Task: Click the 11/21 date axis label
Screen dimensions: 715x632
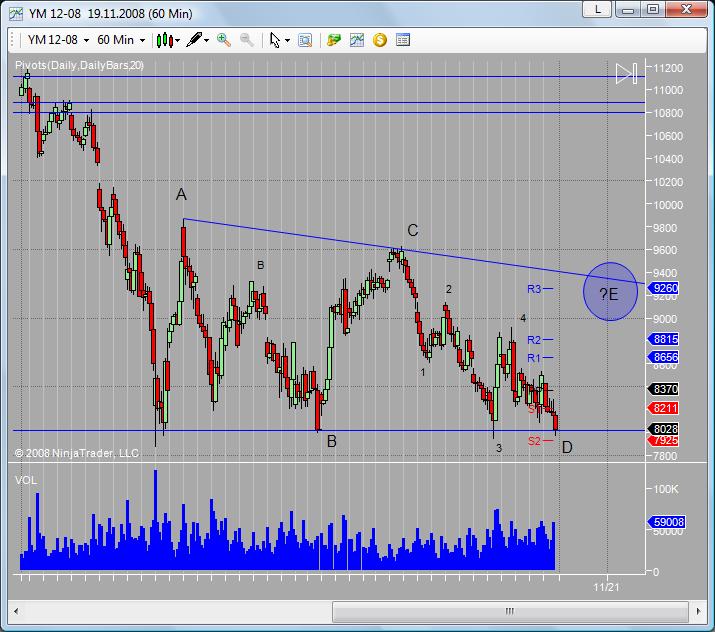Action: [606, 587]
